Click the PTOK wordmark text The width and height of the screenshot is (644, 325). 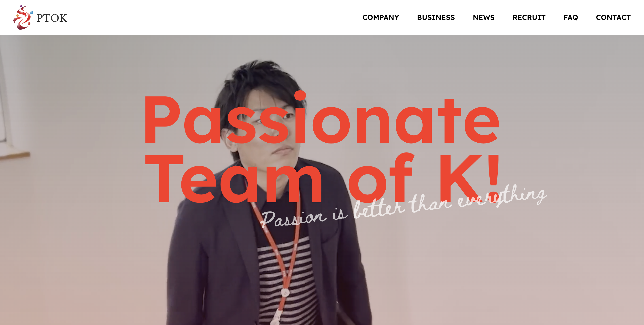click(x=52, y=18)
